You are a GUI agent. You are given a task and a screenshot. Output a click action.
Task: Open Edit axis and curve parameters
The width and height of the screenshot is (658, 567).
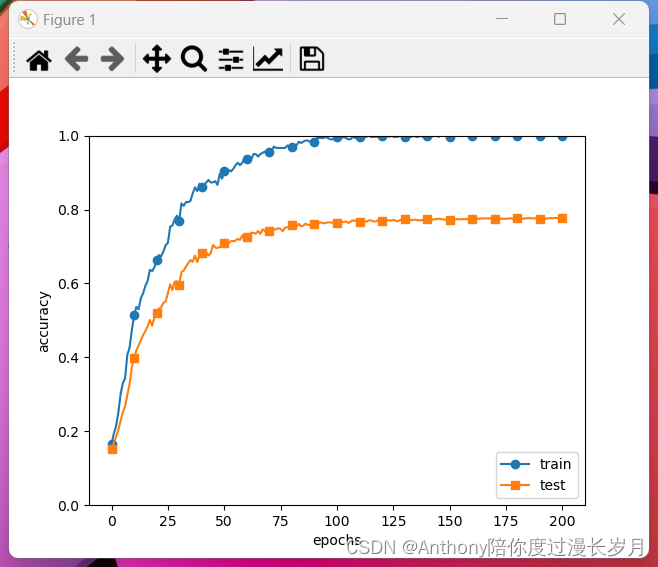268,59
